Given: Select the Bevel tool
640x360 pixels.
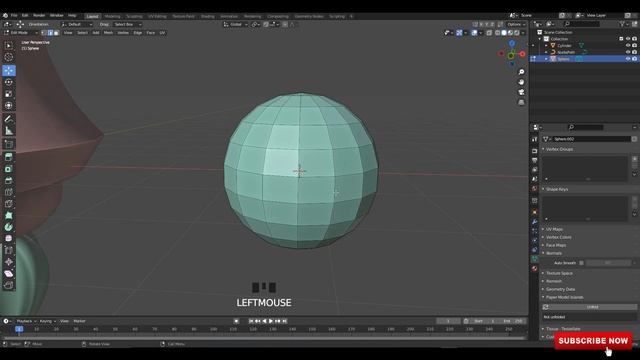Looking at the screenshot, I should tap(9, 180).
